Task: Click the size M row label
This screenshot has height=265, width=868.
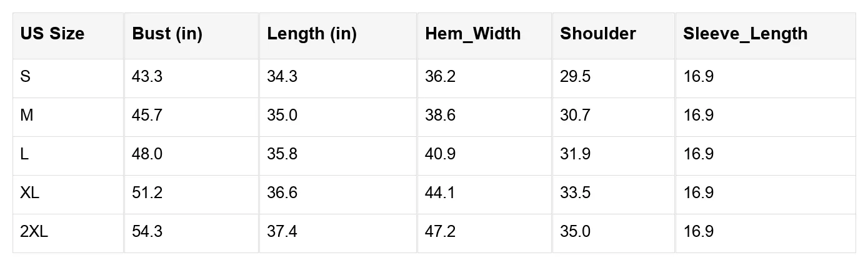Action: (x=27, y=116)
